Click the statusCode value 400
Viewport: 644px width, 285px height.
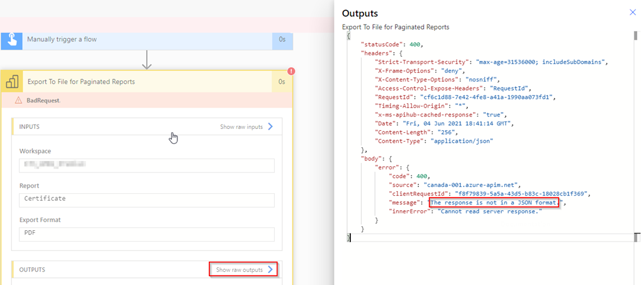(x=416, y=44)
